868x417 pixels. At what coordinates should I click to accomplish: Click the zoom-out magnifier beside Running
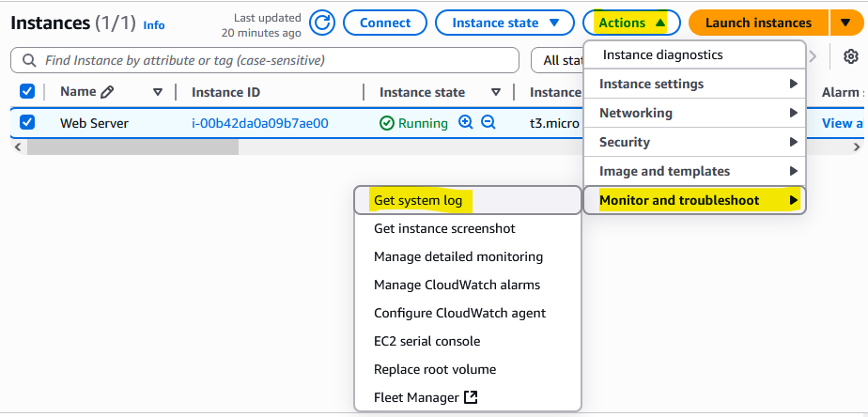click(488, 122)
